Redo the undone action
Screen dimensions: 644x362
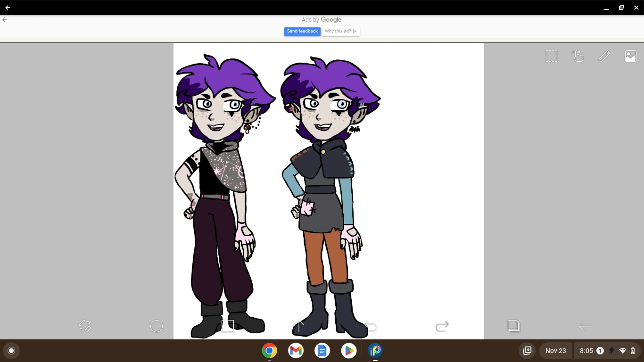tap(442, 326)
